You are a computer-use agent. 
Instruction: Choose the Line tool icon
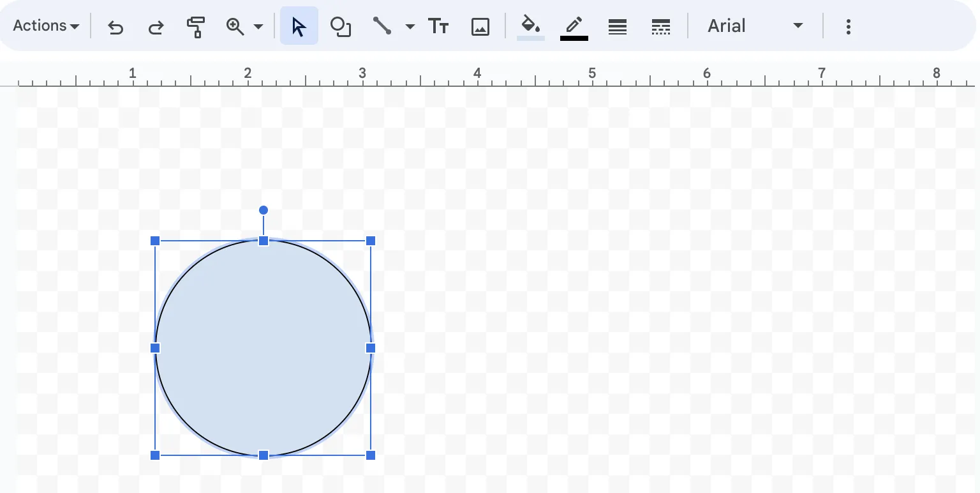382,26
